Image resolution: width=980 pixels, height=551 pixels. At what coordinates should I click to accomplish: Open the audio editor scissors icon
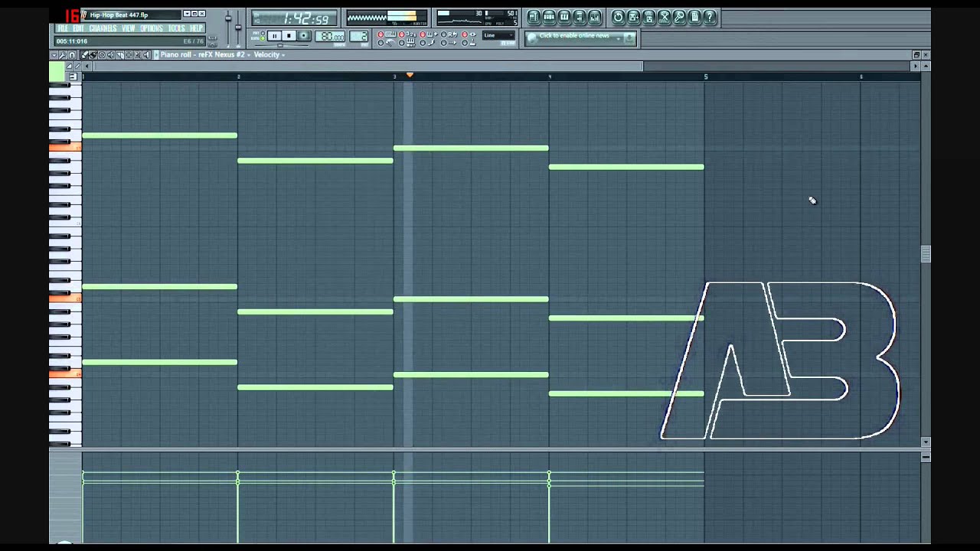tap(664, 17)
